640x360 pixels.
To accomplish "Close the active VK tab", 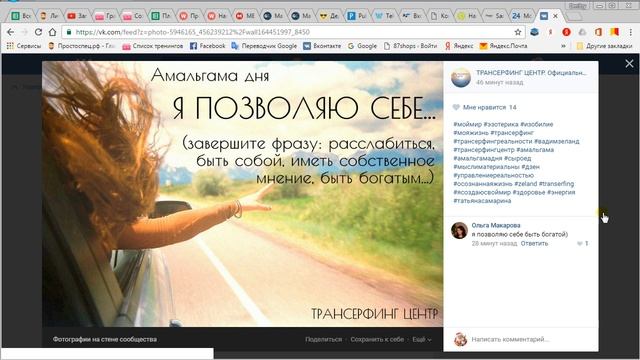I will coord(555,16).
